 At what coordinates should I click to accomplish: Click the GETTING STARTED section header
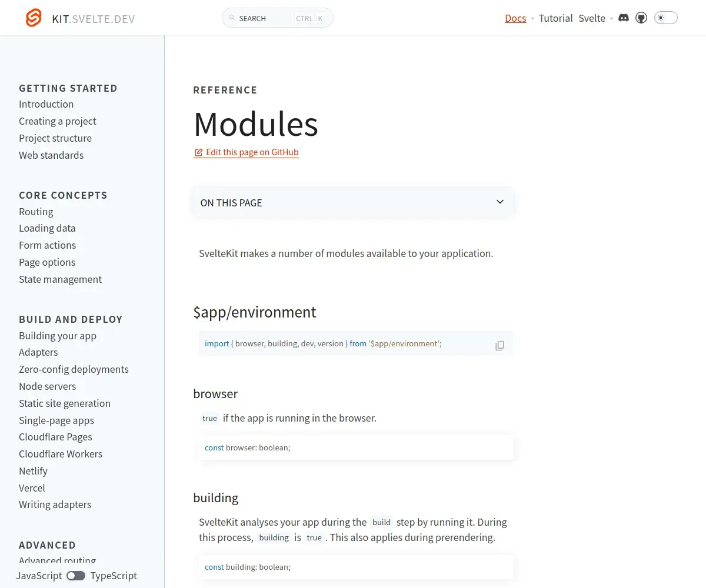pos(68,88)
